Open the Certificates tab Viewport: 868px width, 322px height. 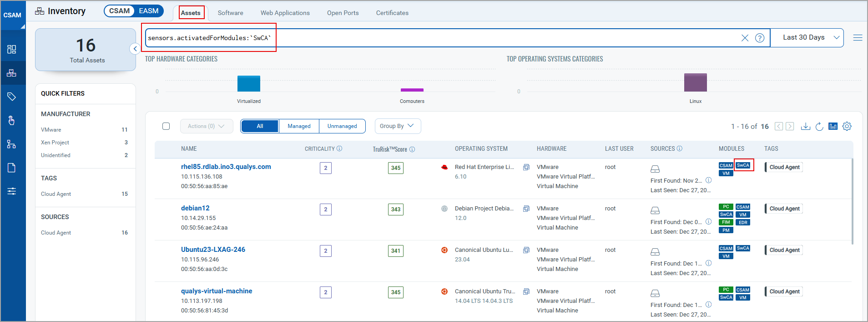tap(392, 13)
